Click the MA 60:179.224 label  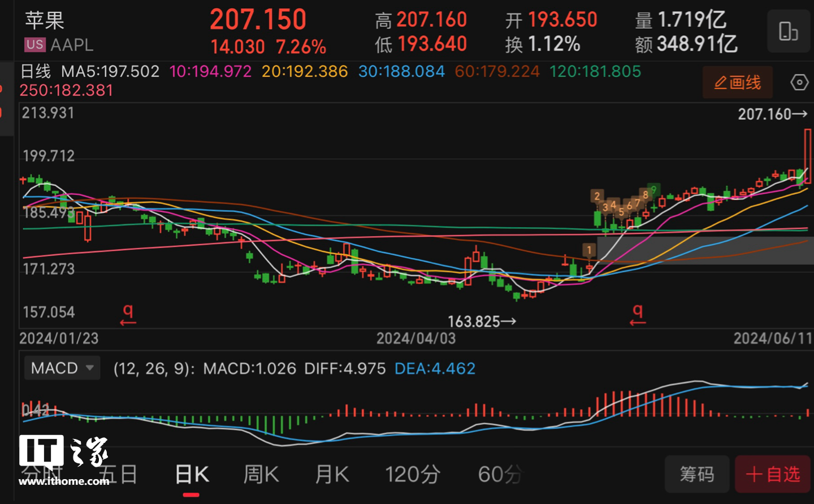(x=497, y=72)
